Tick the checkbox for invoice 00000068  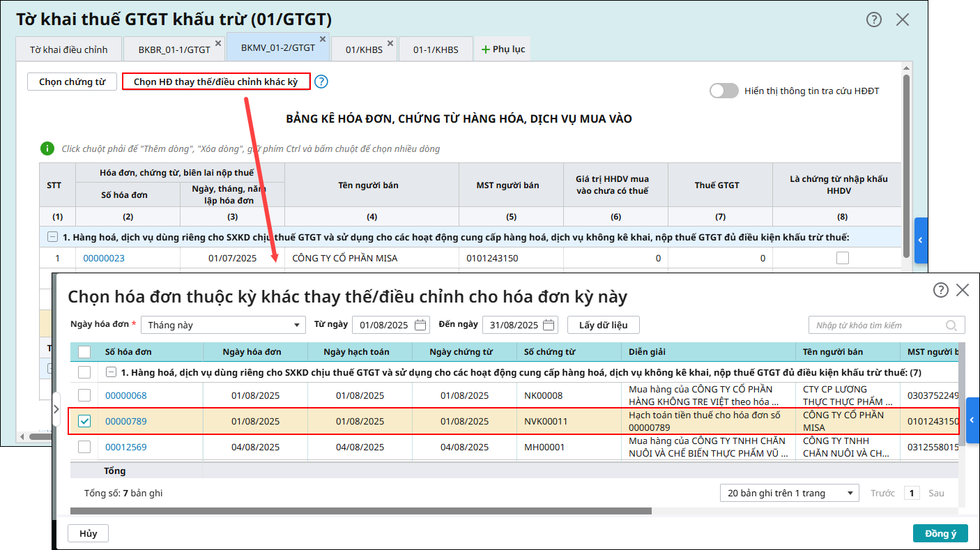point(84,395)
